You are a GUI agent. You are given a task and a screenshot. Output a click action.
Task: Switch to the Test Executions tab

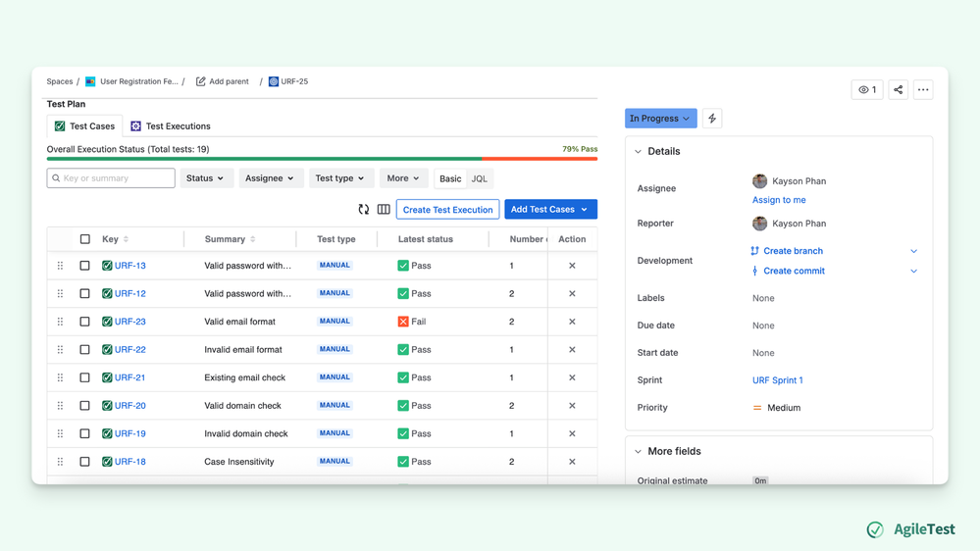[171, 126]
